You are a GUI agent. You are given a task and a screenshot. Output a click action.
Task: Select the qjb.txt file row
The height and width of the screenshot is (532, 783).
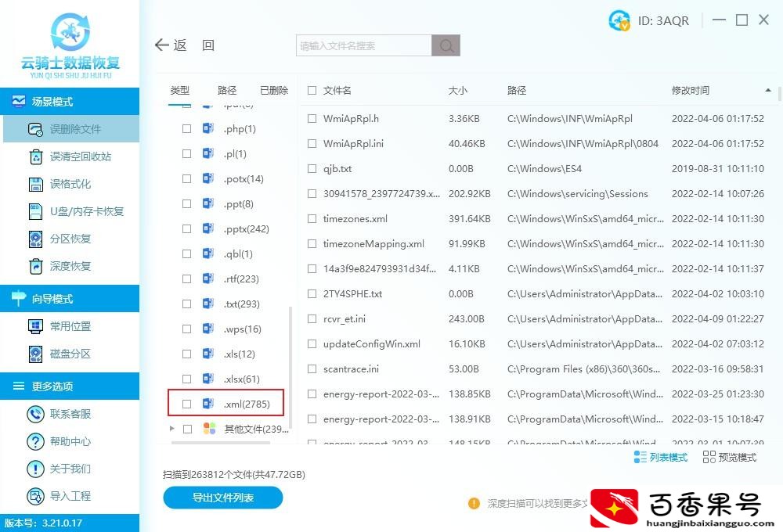536,169
